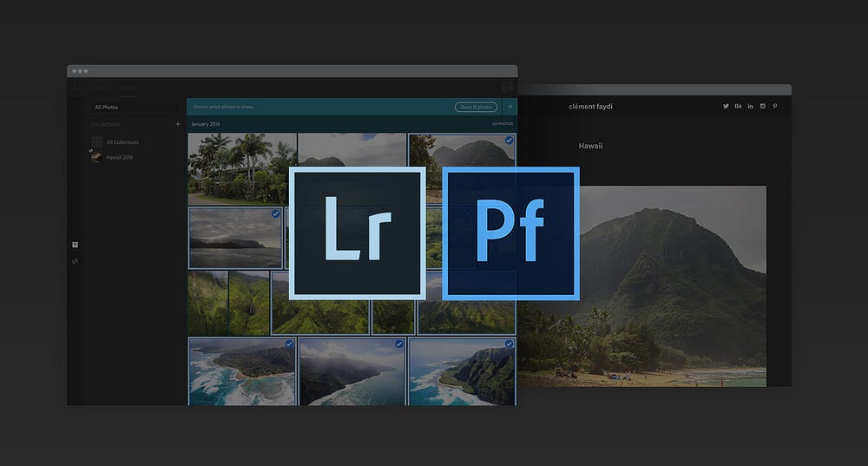Click upper icon in Lightroom left rail
868x466 pixels.
[x=76, y=245]
